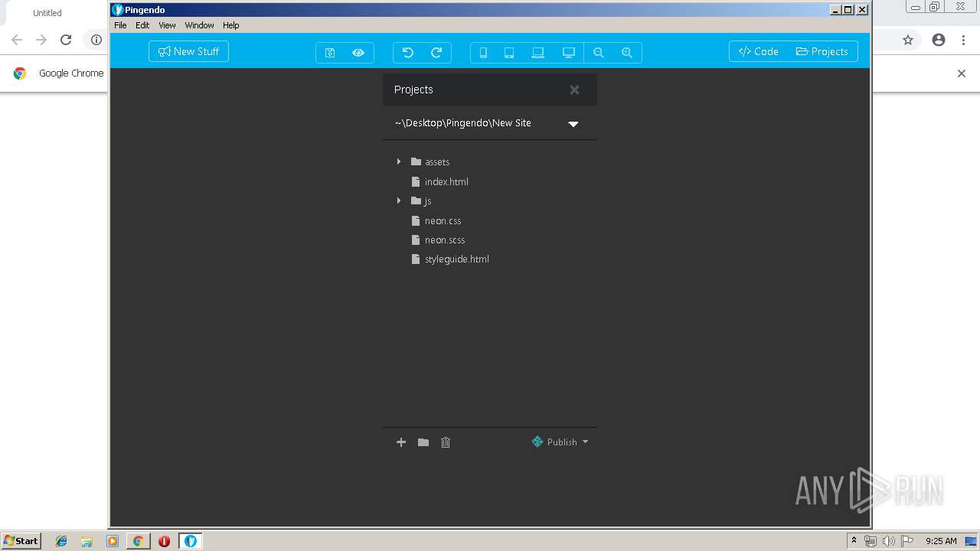Viewport: 980px width, 551px height.
Task: Open volume control in system tray
Action: [888, 541]
